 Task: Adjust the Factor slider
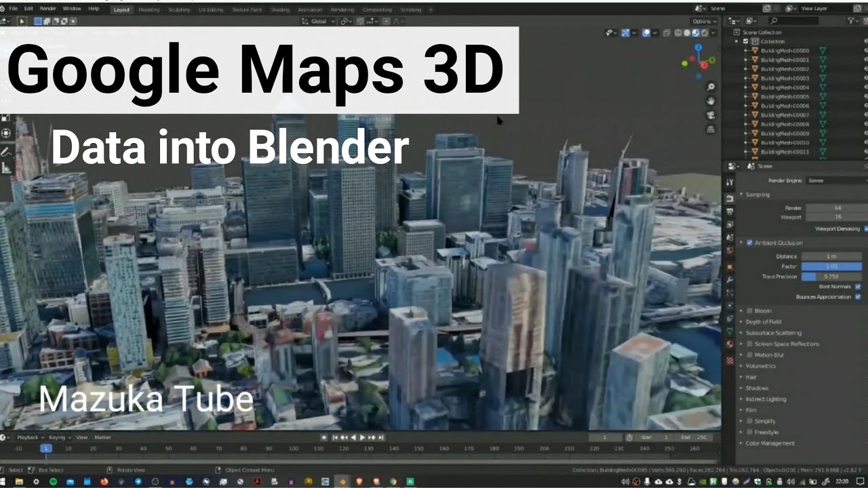coord(831,266)
